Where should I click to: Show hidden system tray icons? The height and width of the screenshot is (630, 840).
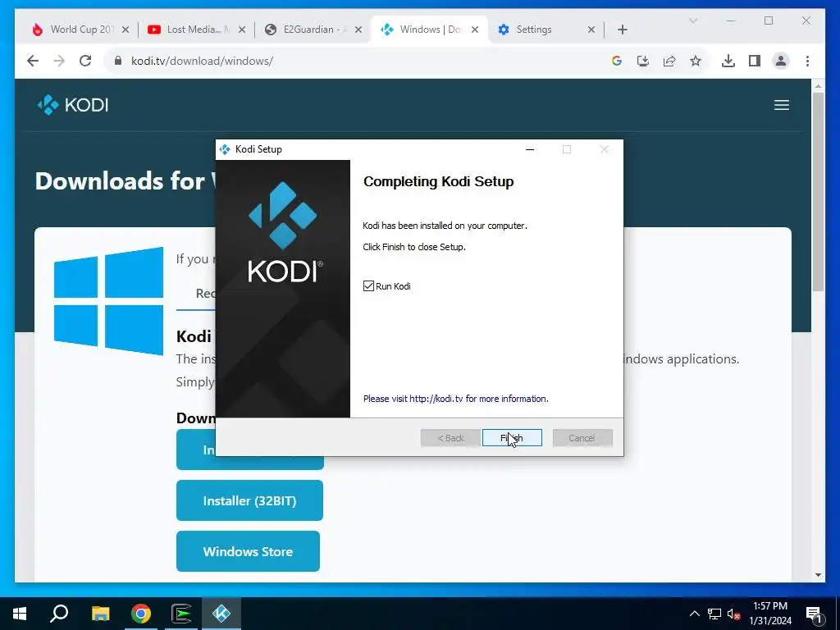[x=694, y=614]
